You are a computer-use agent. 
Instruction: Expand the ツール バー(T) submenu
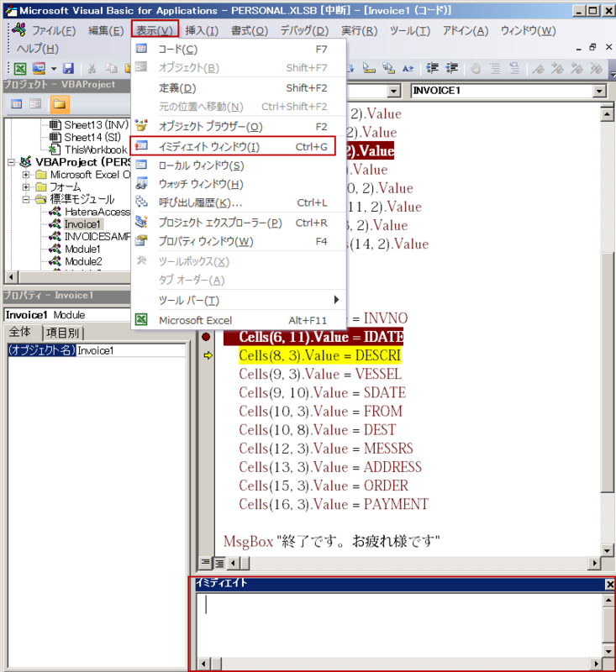[x=239, y=301]
